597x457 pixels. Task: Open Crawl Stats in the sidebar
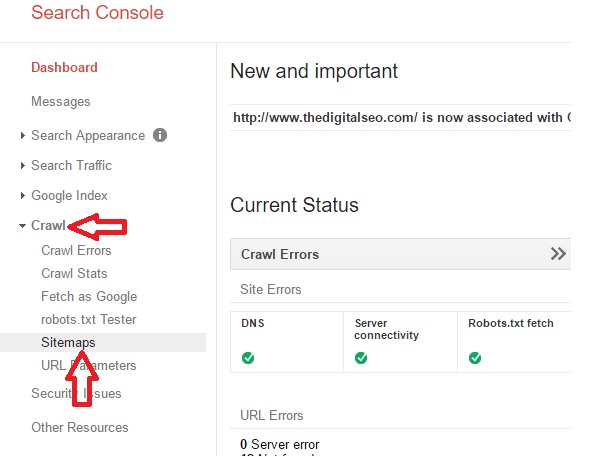(x=74, y=273)
